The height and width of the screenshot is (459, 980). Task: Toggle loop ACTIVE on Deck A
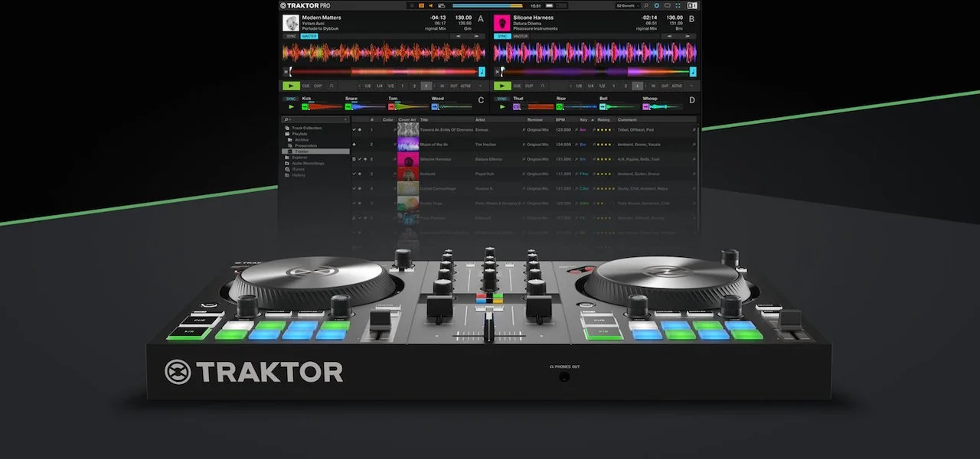(466, 86)
